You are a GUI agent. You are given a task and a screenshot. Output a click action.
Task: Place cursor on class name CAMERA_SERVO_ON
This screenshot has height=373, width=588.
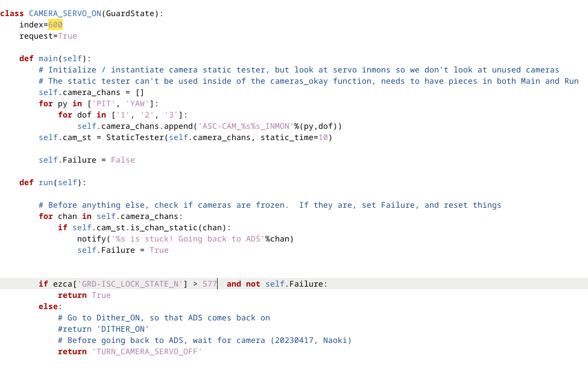[65, 13]
